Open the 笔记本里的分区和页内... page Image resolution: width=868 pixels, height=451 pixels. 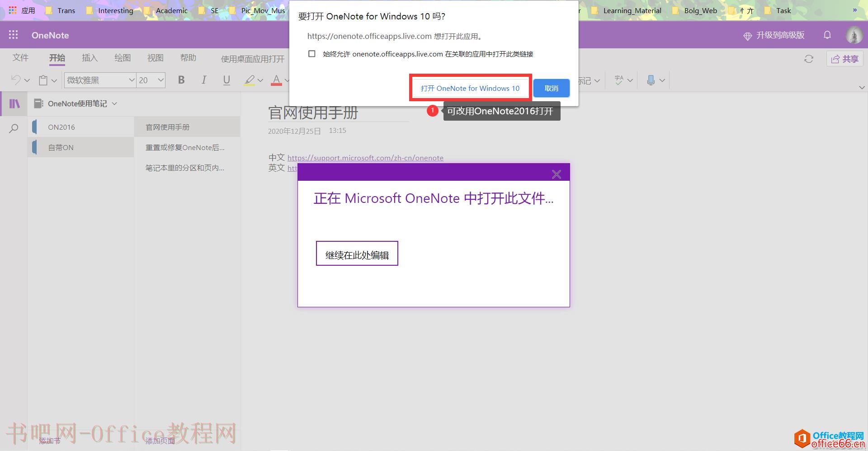click(x=187, y=168)
